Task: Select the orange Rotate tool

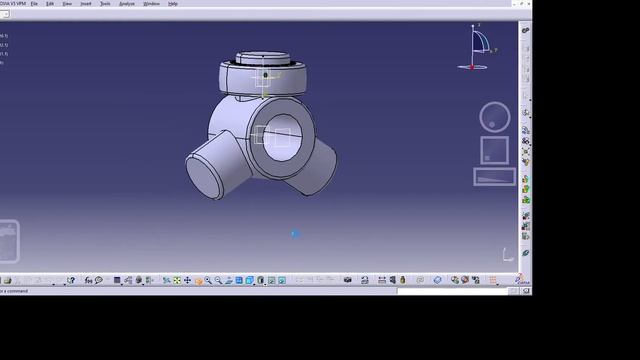Action: [198, 280]
